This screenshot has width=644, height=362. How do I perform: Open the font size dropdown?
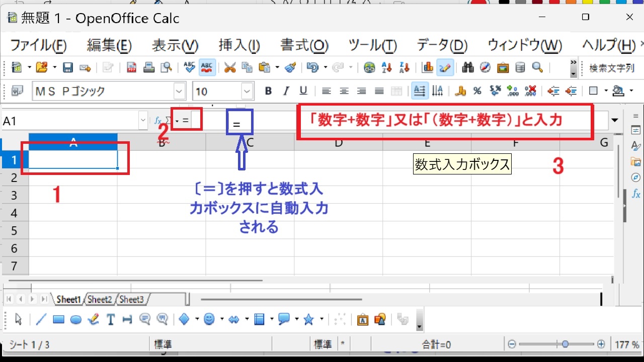coord(247,91)
